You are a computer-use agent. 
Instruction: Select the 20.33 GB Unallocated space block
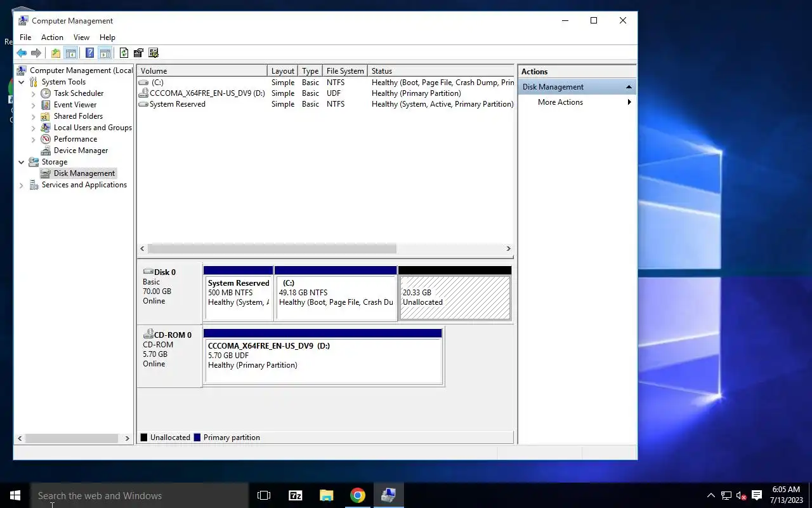(455, 294)
